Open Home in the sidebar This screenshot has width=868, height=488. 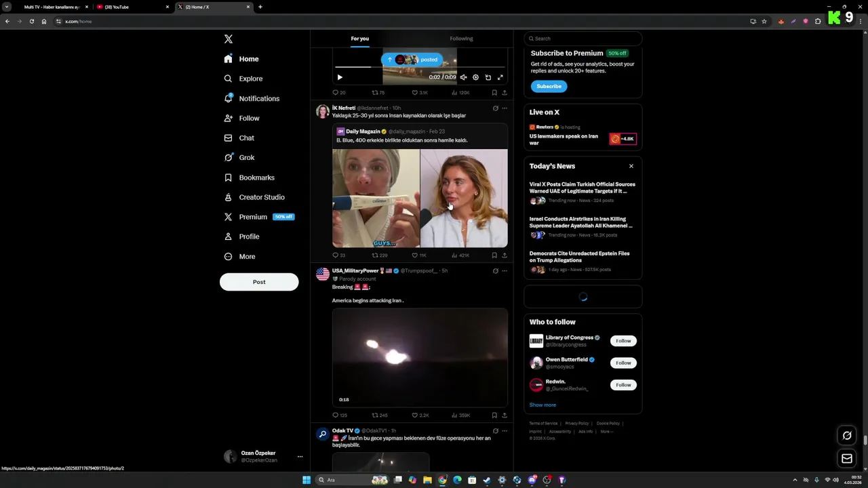pos(241,59)
